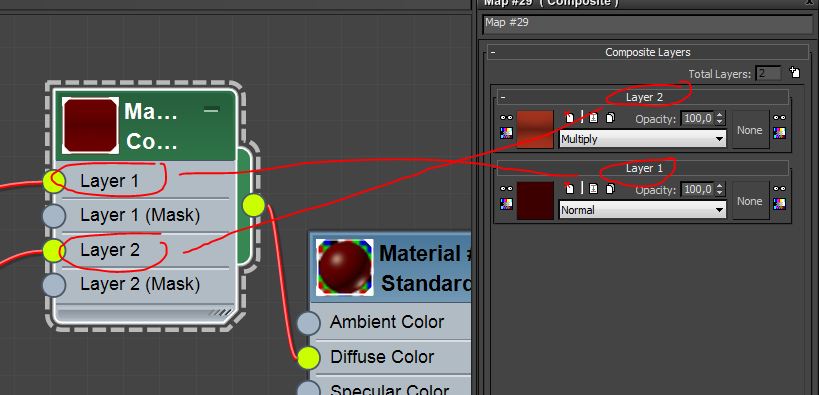
Task: Duplicate Layer 1 with the copy icon
Action: [x=610, y=189]
